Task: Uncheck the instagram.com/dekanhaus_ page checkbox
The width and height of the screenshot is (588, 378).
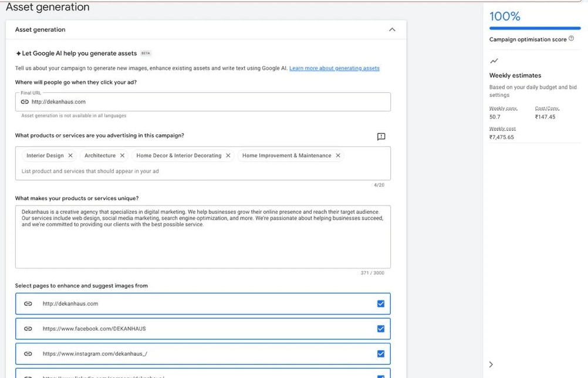Action: point(381,353)
